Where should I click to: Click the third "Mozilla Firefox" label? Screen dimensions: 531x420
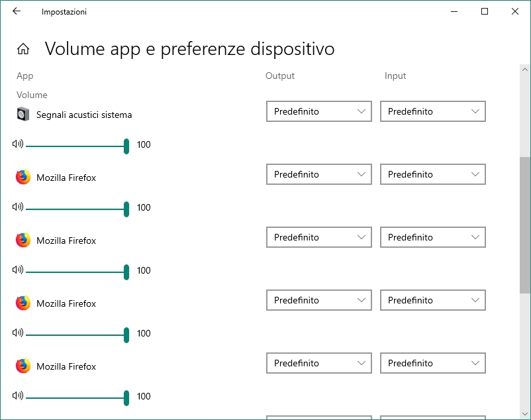pyautogui.click(x=66, y=303)
